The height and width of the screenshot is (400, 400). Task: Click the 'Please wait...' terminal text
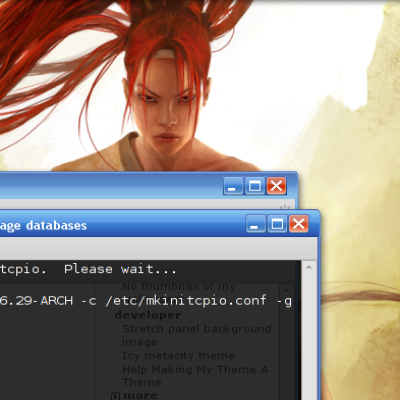coord(120,269)
